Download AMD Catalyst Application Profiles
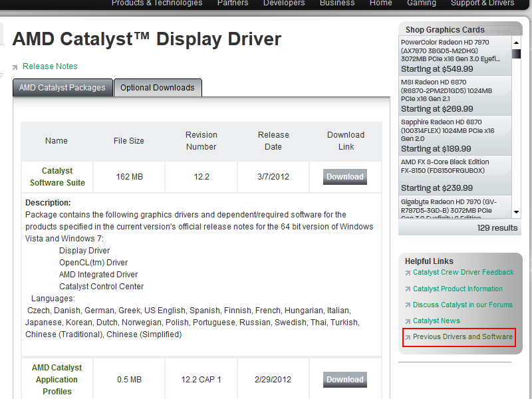This screenshot has width=532, height=399. (x=344, y=379)
